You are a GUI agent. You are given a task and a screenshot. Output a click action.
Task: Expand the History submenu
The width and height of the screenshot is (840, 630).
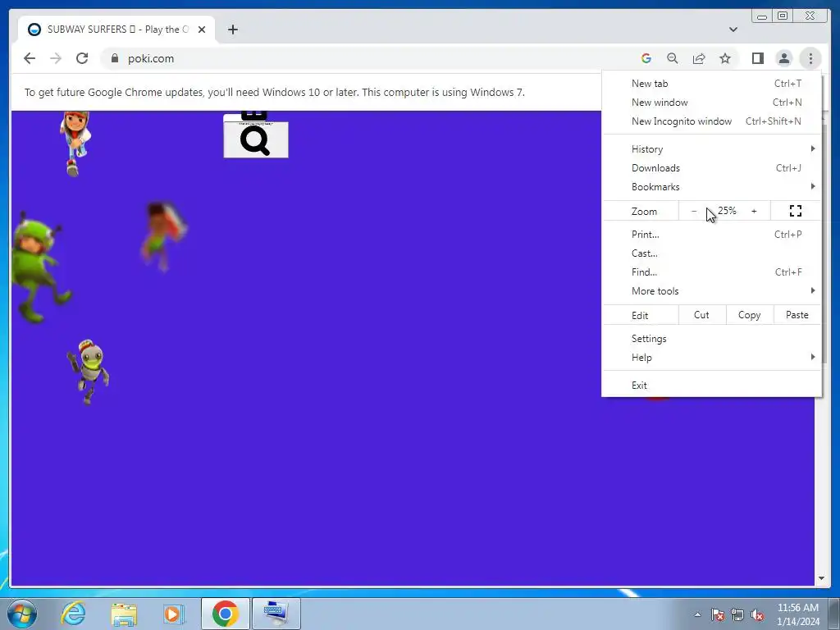(x=711, y=149)
